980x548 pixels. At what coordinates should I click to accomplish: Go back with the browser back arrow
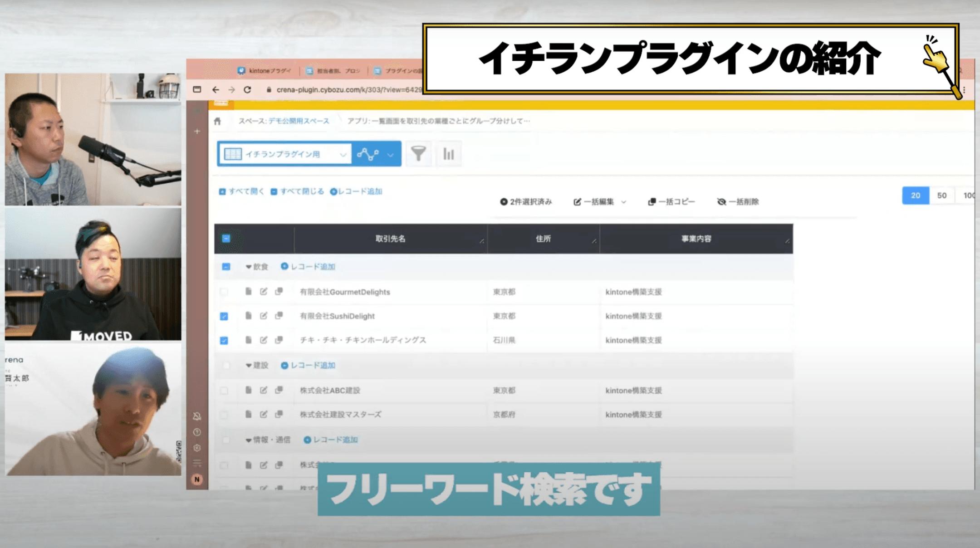point(216,90)
